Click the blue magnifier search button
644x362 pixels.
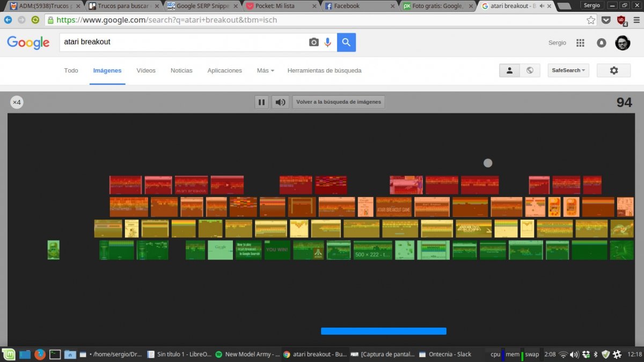(x=346, y=42)
